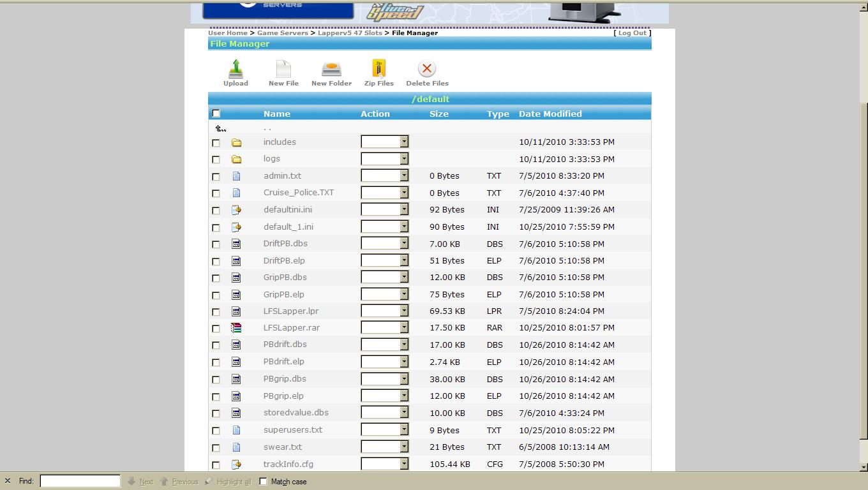Click the logs folder icon

236,159
